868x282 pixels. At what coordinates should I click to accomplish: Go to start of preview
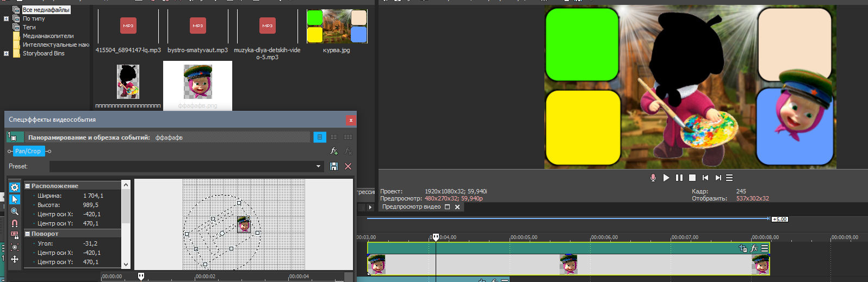pyautogui.click(x=705, y=178)
